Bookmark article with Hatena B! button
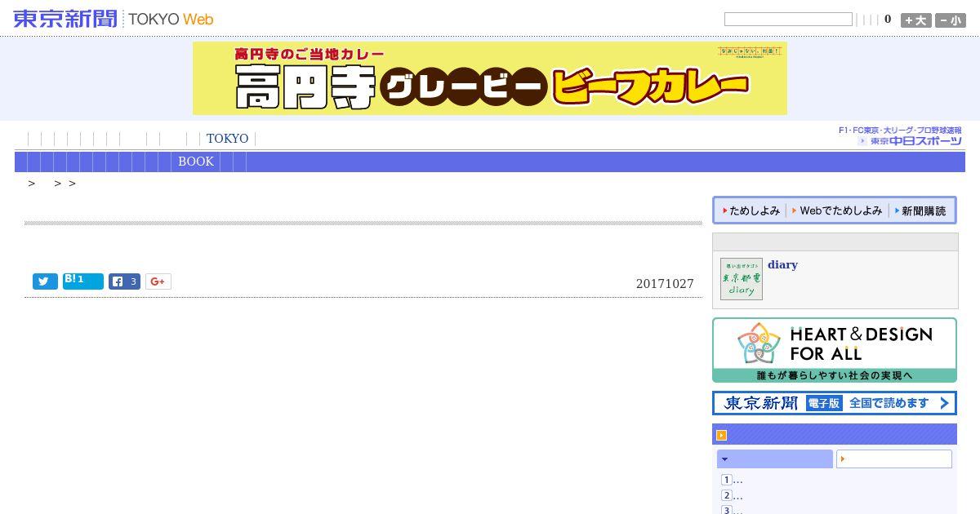The height and width of the screenshot is (514, 980). [83, 281]
